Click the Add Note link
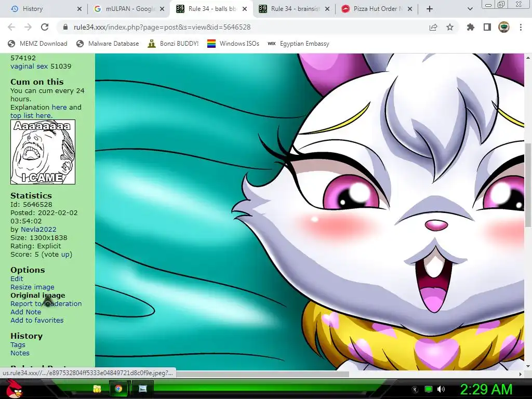The width and height of the screenshot is (532, 399). point(26,312)
